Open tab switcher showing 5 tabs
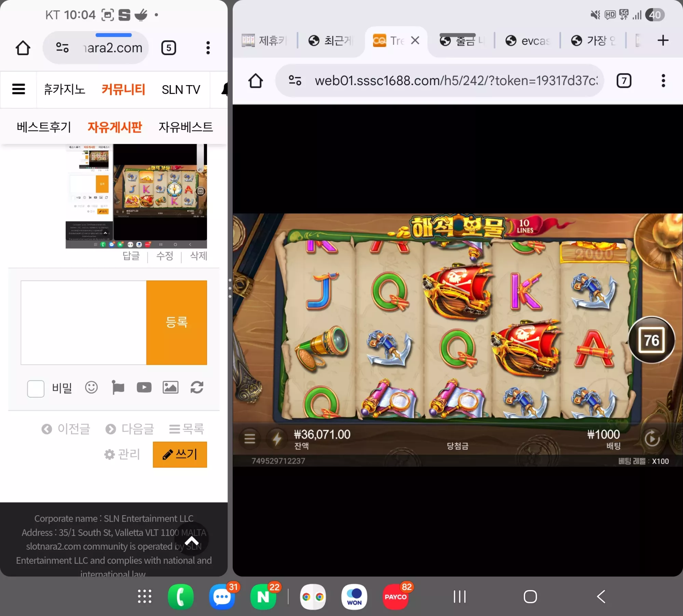This screenshot has height=616, width=683. click(x=168, y=48)
